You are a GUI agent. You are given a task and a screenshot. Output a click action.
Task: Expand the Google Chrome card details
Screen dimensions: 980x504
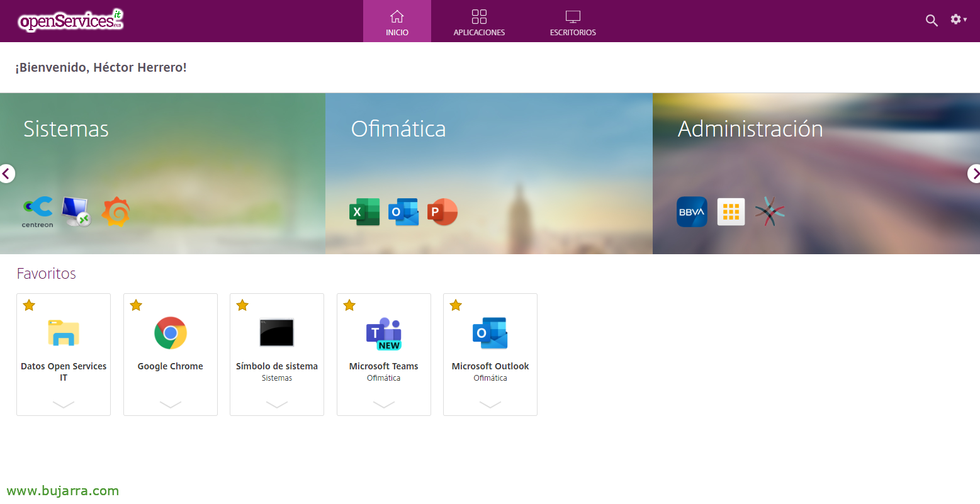tap(171, 405)
